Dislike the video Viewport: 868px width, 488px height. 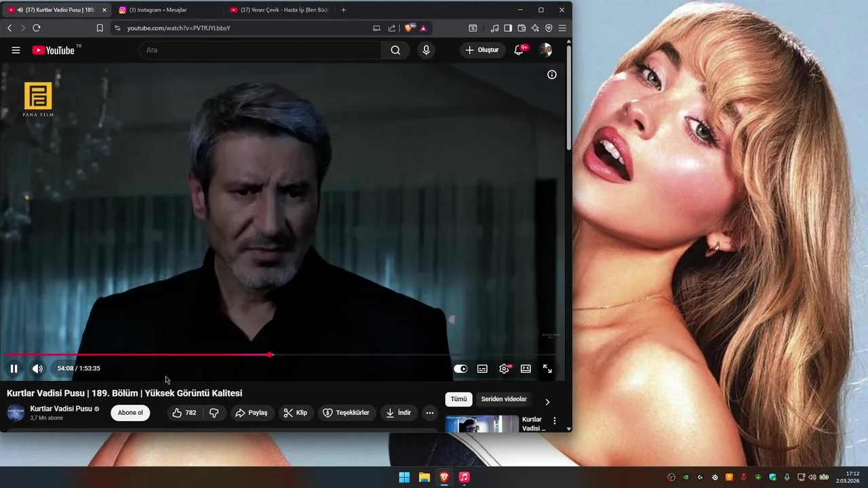tap(214, 413)
